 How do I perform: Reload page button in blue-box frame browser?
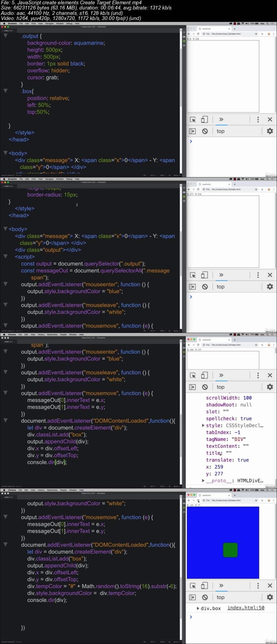point(198,501)
